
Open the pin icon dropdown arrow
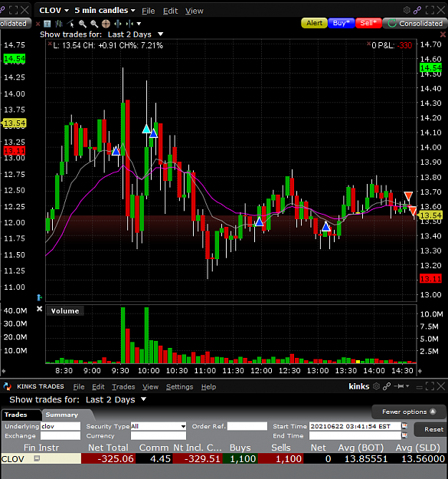[x=407, y=386]
